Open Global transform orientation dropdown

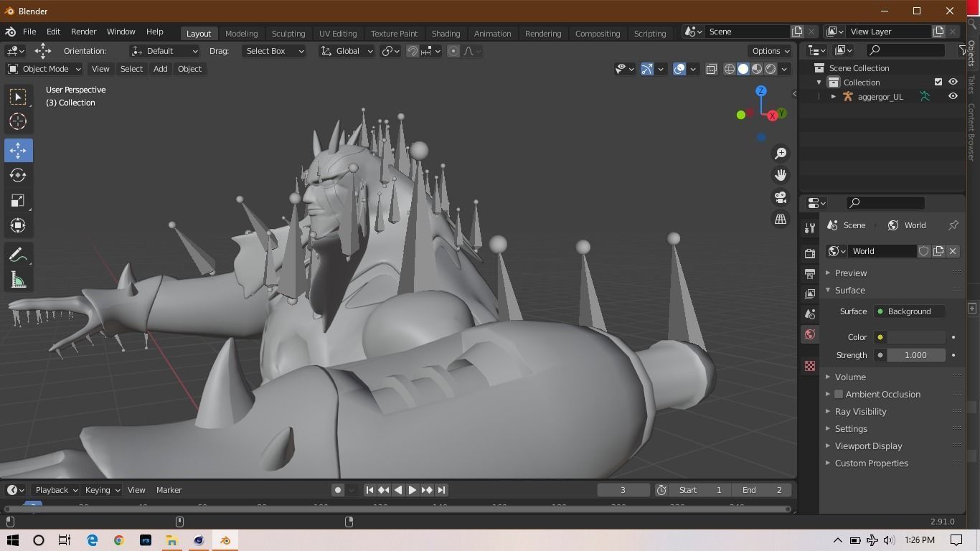coord(347,51)
